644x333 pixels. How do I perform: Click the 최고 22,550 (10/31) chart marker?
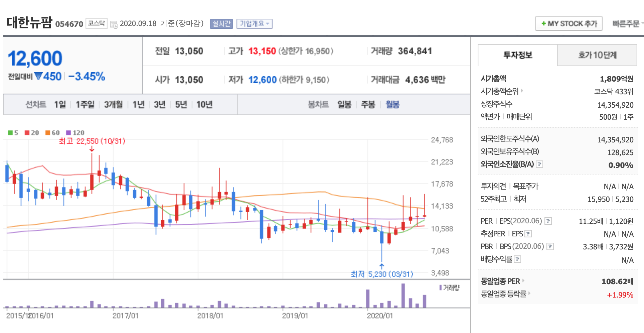(x=92, y=141)
